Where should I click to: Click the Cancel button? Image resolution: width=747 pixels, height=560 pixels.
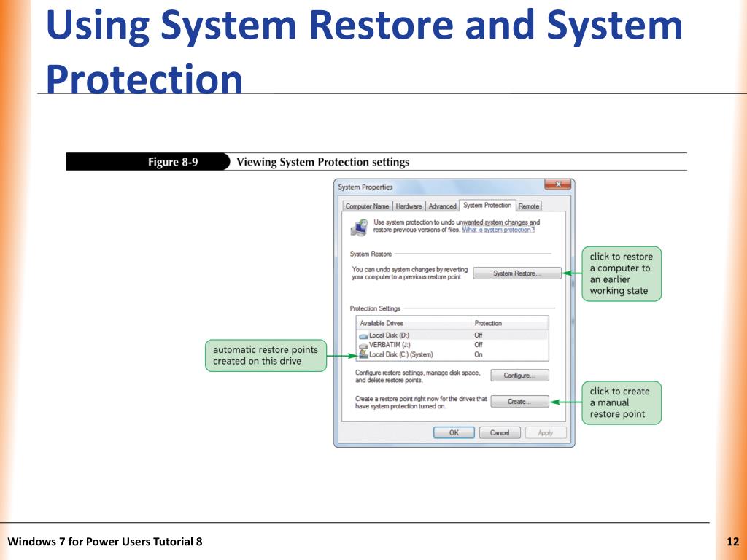point(499,432)
